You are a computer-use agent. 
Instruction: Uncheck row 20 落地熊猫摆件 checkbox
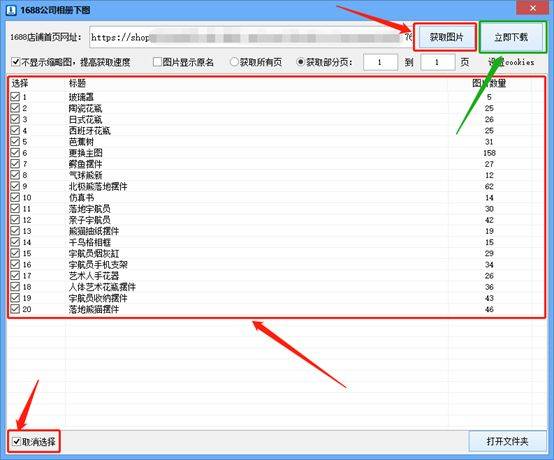pyautogui.click(x=15, y=309)
